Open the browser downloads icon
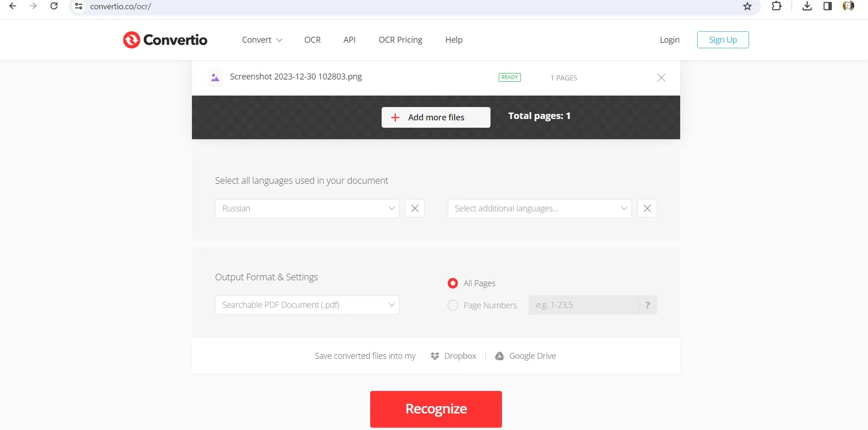The width and height of the screenshot is (868, 430). (x=807, y=6)
